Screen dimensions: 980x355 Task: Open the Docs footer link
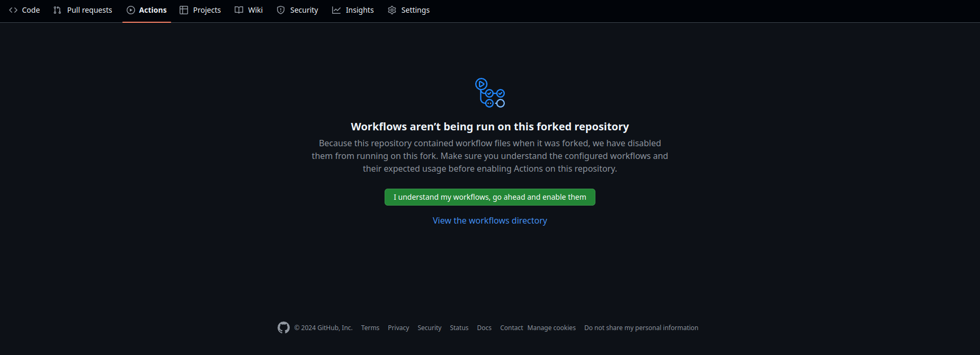[484, 328]
